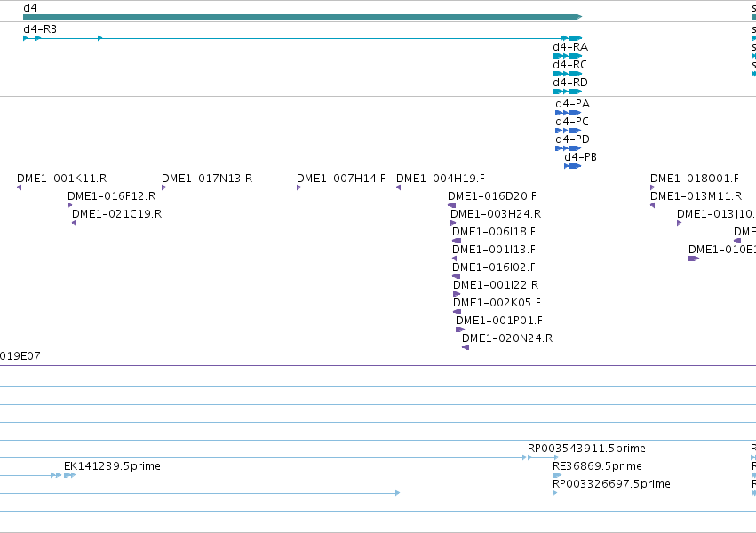
Task: Click the arrow marker under DME1-016I02.F
Action: click(x=456, y=276)
